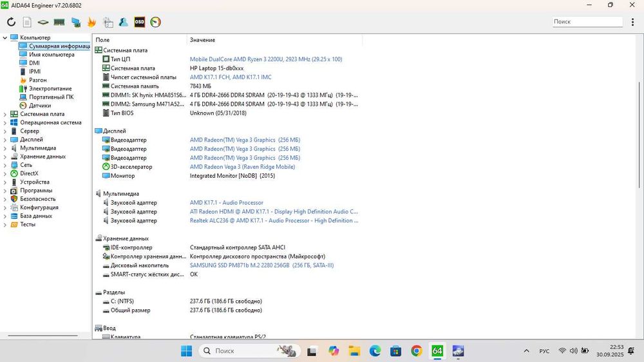Image resolution: width=644 pixels, height=362 pixels.
Task: Open the memory module toolbar icon
Action: [59, 22]
